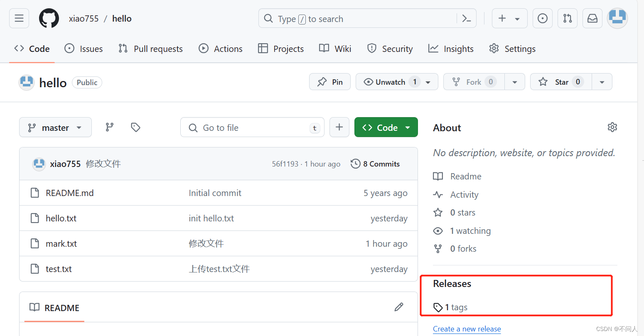Pin the hello repository
Screen dimensions: 644x336
pos(330,82)
